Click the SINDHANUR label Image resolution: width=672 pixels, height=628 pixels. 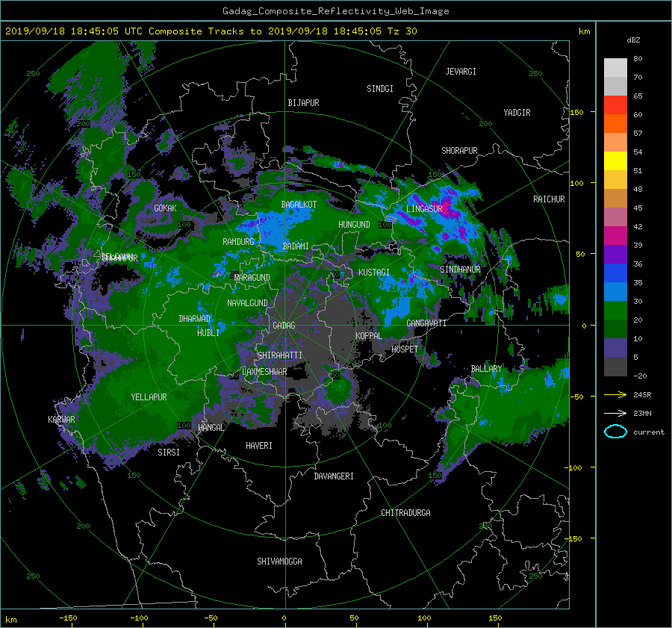[x=460, y=270]
